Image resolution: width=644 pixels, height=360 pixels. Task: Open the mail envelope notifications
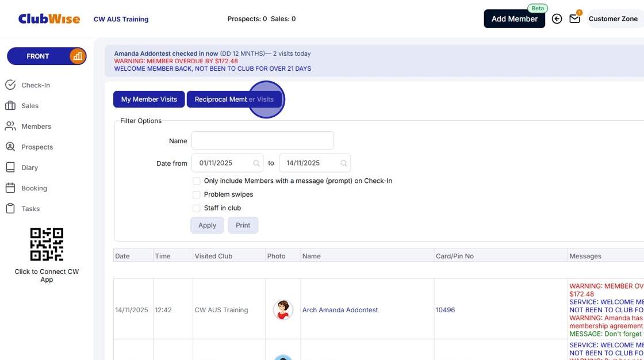pos(574,18)
